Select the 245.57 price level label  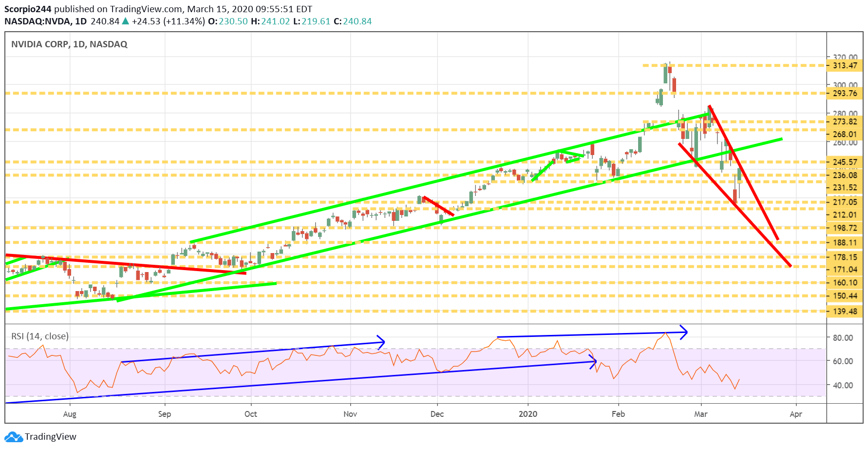845,162
